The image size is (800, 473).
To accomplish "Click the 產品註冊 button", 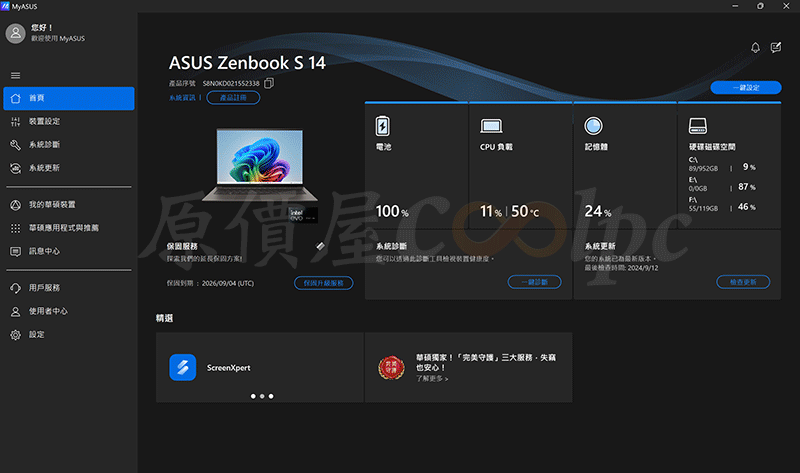I will coord(233,98).
